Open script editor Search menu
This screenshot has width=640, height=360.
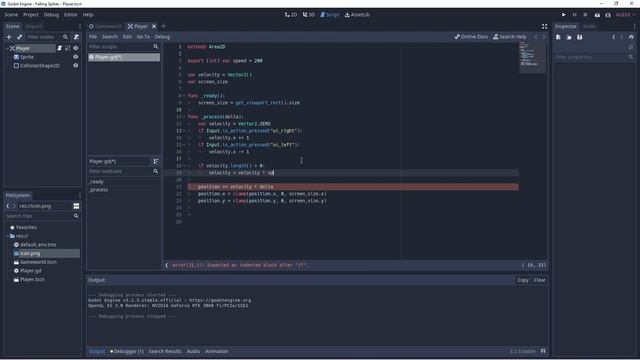[x=110, y=37]
